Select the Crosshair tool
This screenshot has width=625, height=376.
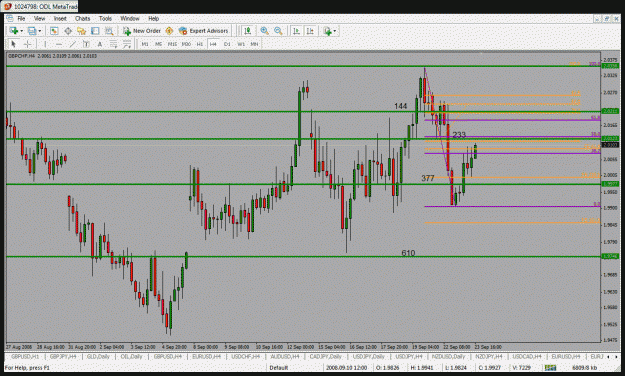click(28, 44)
